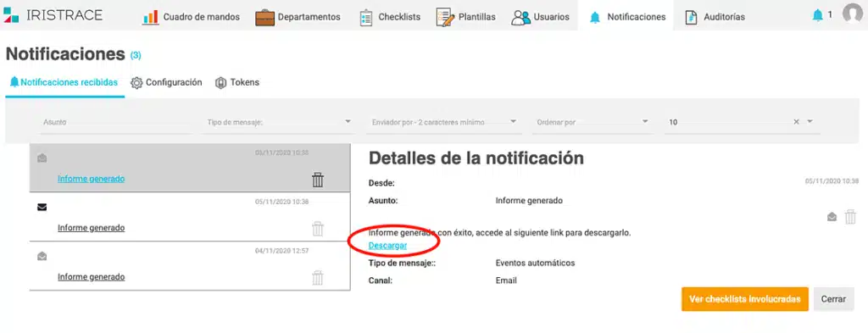Viewport: 868px width, 333px height.
Task: Click the Cerrar button
Action: (x=833, y=299)
